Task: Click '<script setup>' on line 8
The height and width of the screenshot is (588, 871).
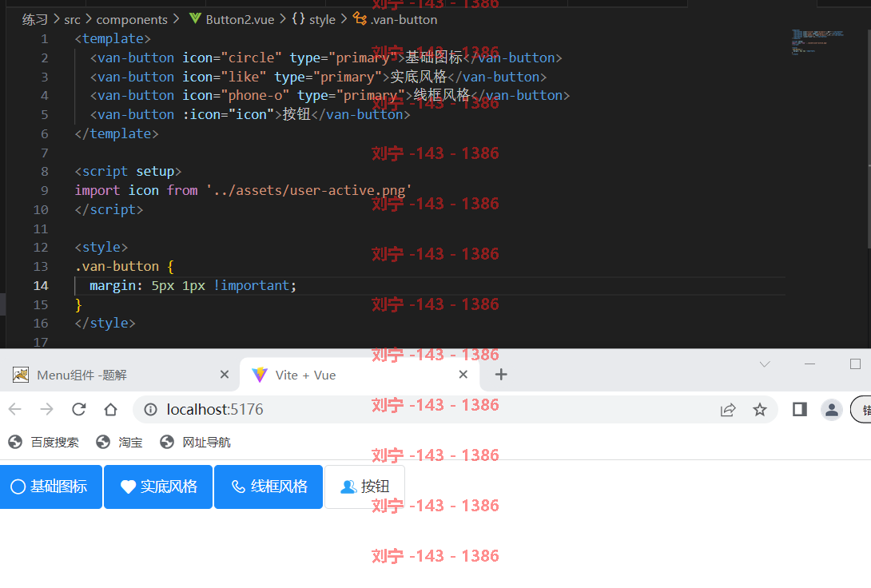Action: [129, 172]
